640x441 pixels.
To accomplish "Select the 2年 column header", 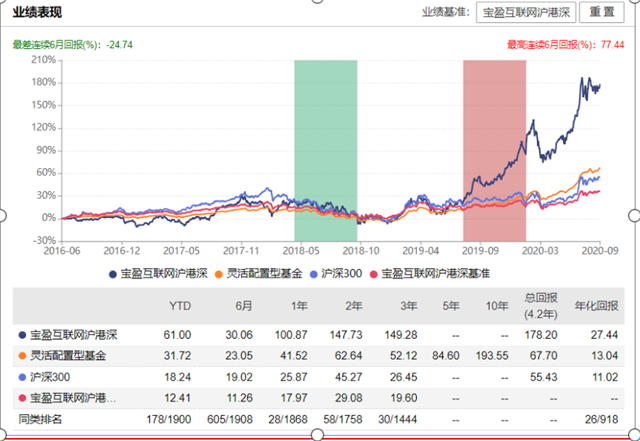I will 354,306.
